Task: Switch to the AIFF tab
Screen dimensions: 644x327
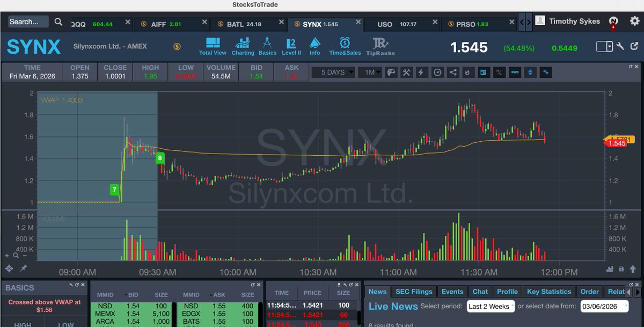Action: pos(171,24)
